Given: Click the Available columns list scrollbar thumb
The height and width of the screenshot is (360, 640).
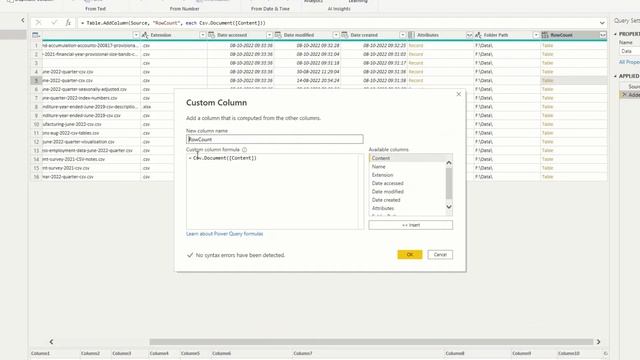Looking at the screenshot, I should [x=449, y=183].
